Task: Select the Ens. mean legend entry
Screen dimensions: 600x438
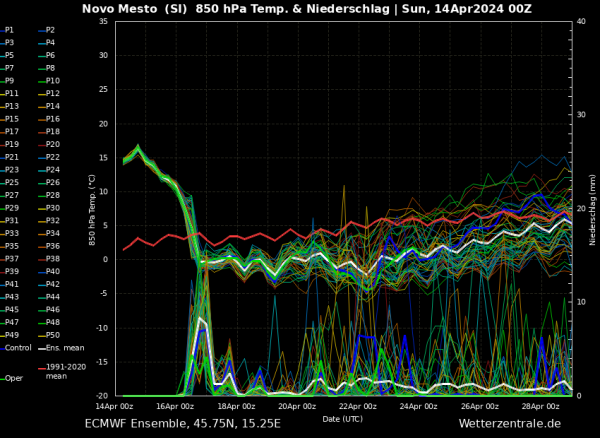Action: click(63, 347)
